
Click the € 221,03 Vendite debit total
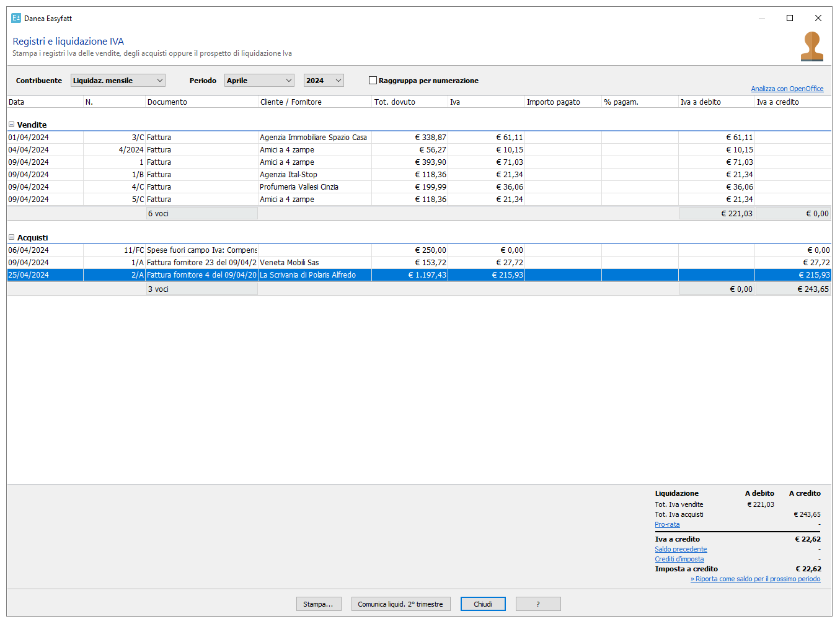click(717, 214)
